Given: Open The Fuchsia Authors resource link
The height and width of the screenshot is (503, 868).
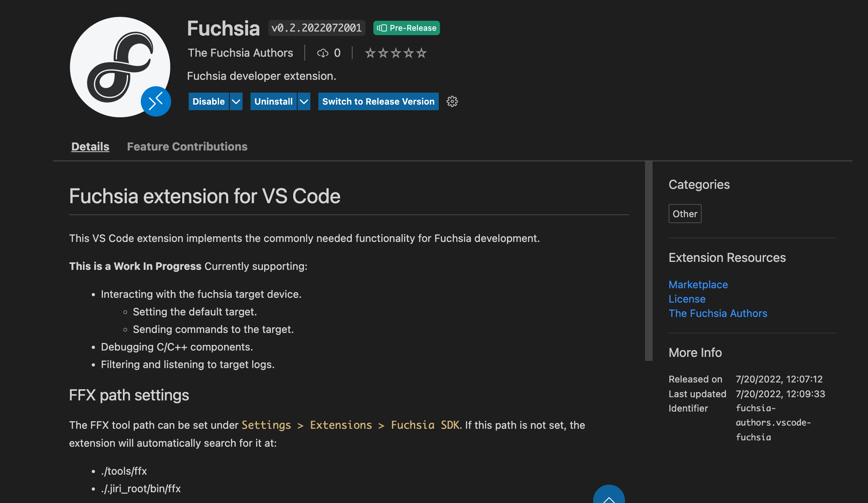Looking at the screenshot, I should (718, 313).
